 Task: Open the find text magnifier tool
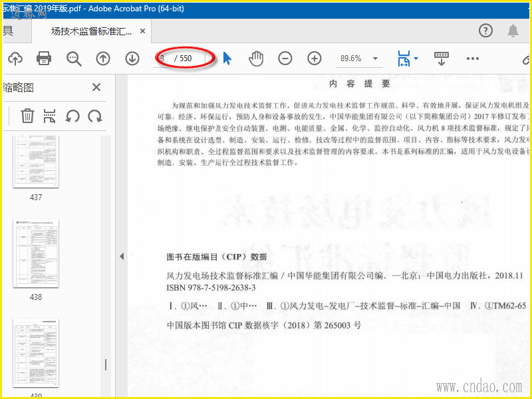tap(74, 59)
